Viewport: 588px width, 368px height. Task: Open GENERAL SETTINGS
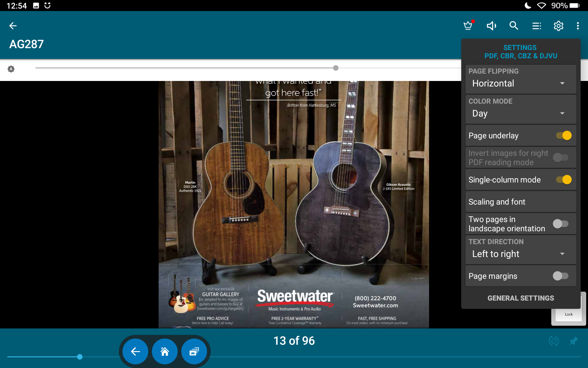521,298
